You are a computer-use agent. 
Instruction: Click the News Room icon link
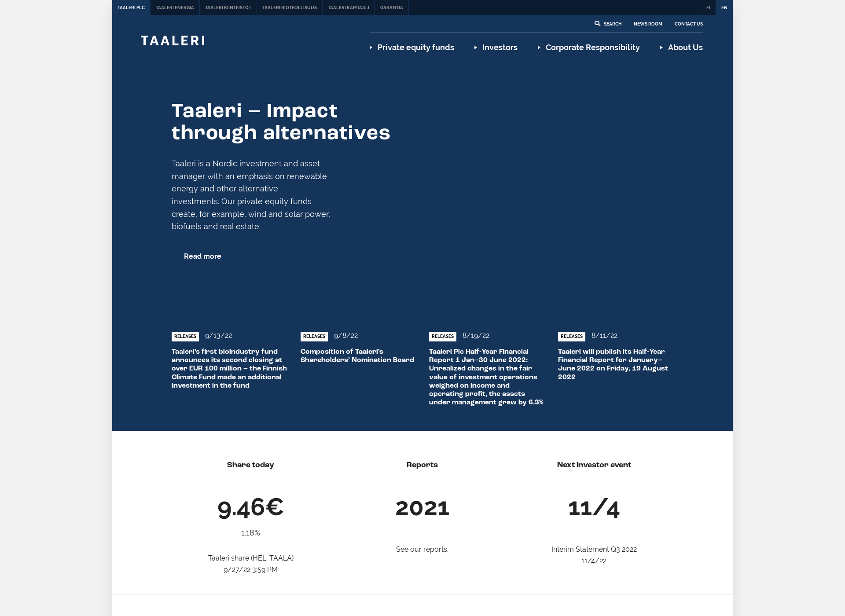click(648, 24)
